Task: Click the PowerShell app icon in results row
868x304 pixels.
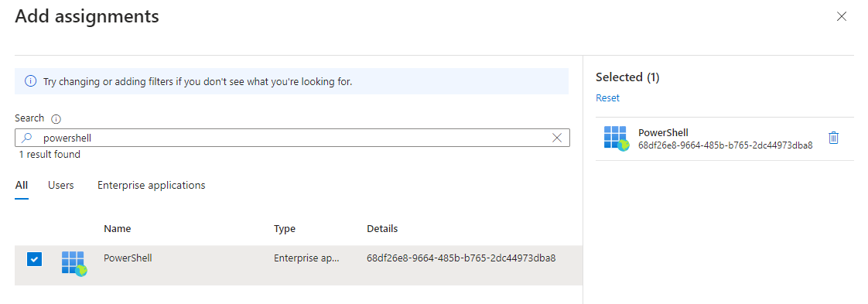Action: tap(74, 264)
